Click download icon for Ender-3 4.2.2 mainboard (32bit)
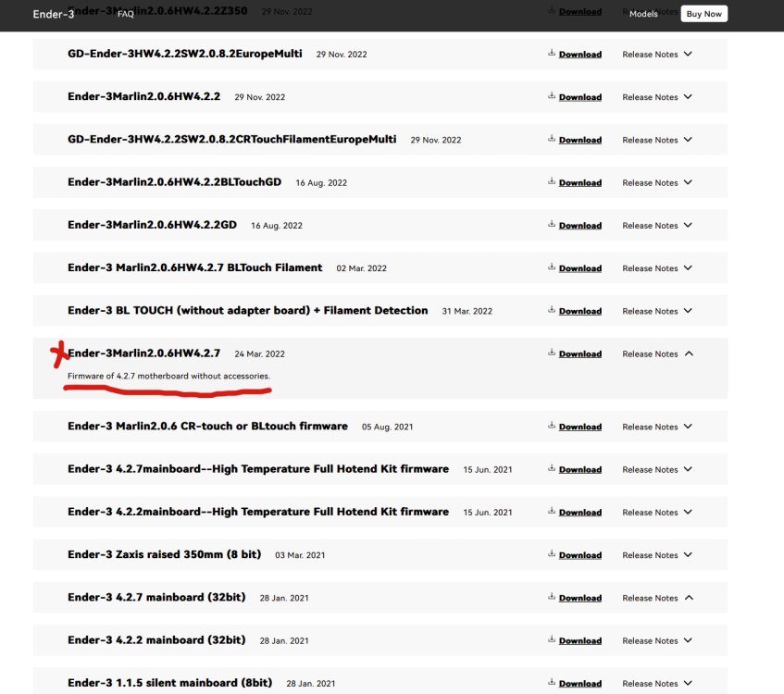Image resolution: width=784 pixels, height=694 pixels. pyautogui.click(x=552, y=639)
